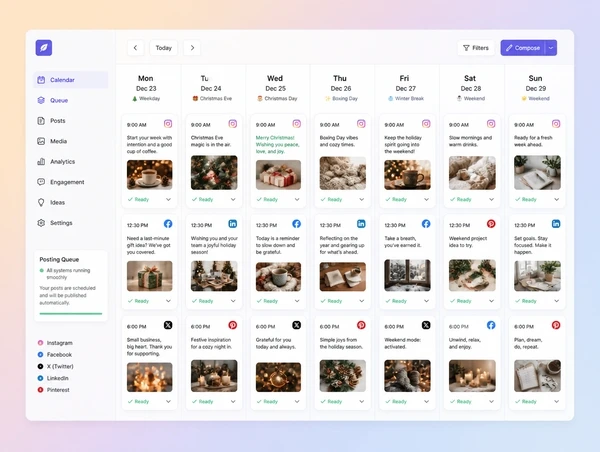The height and width of the screenshot is (452, 600).
Task: Click Facebook icon on Mon 12:30 PM post
Action: 168,224
